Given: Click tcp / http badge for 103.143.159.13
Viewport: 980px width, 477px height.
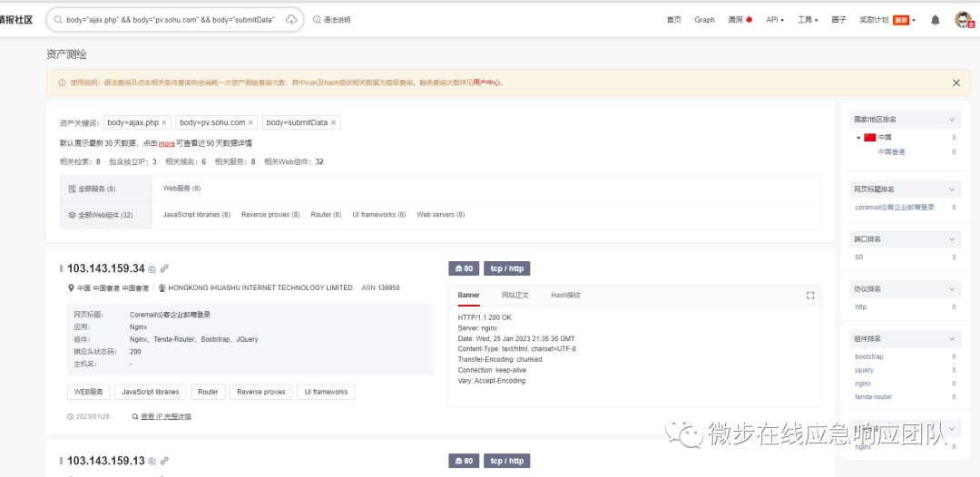Looking at the screenshot, I should (507, 461).
